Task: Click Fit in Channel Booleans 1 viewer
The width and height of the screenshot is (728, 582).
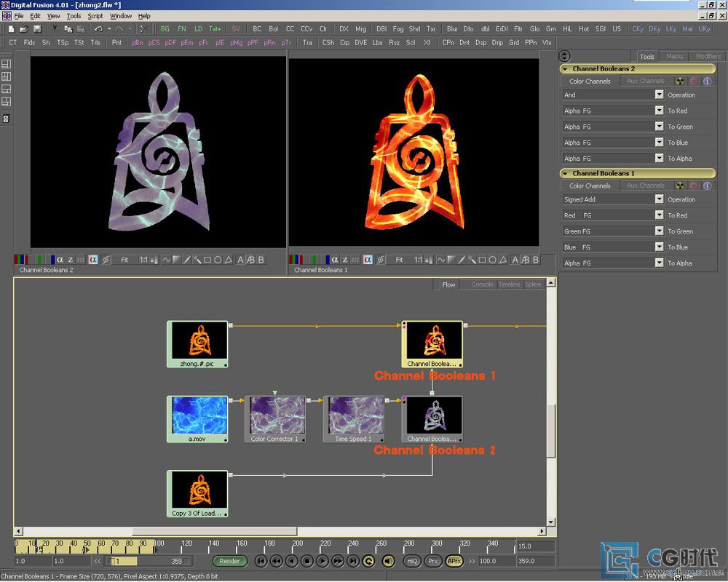Action: [399, 260]
